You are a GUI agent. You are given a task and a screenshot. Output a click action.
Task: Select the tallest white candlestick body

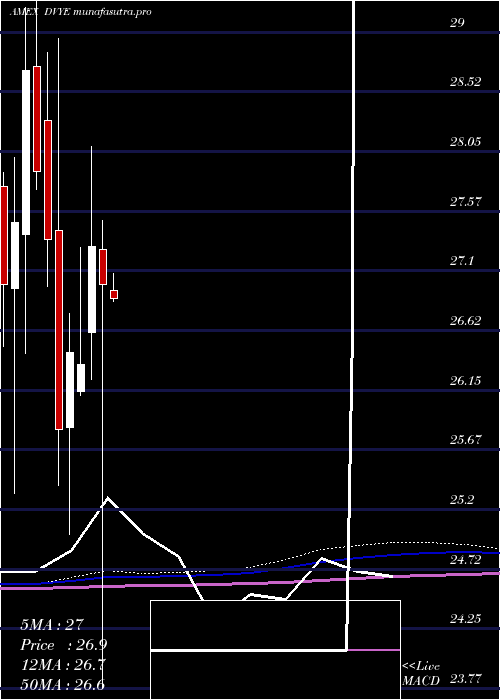pos(26,152)
